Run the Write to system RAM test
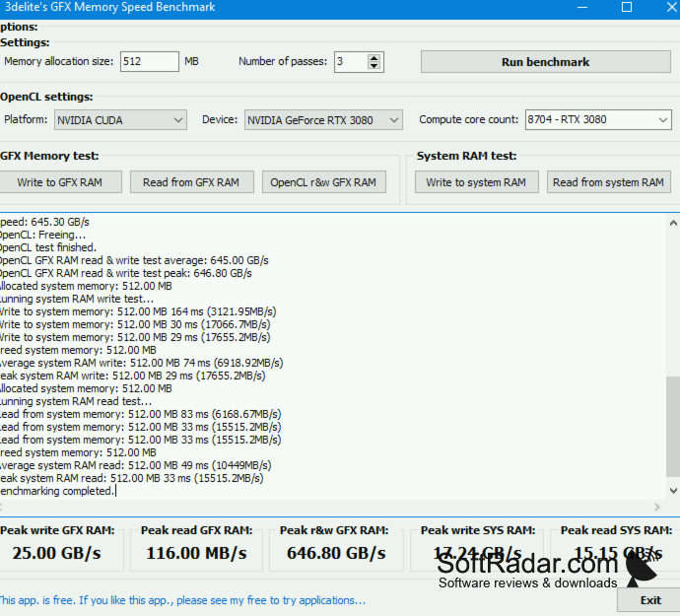The width and height of the screenshot is (680, 616). point(477,182)
